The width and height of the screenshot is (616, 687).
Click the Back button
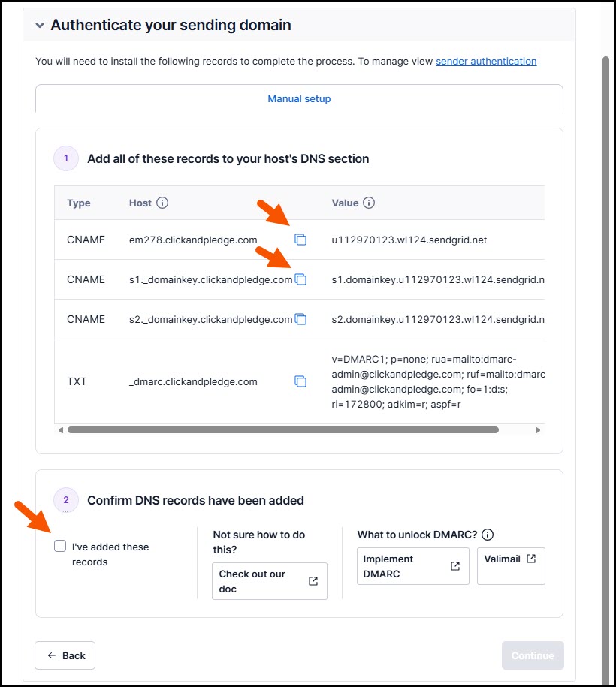pos(65,655)
